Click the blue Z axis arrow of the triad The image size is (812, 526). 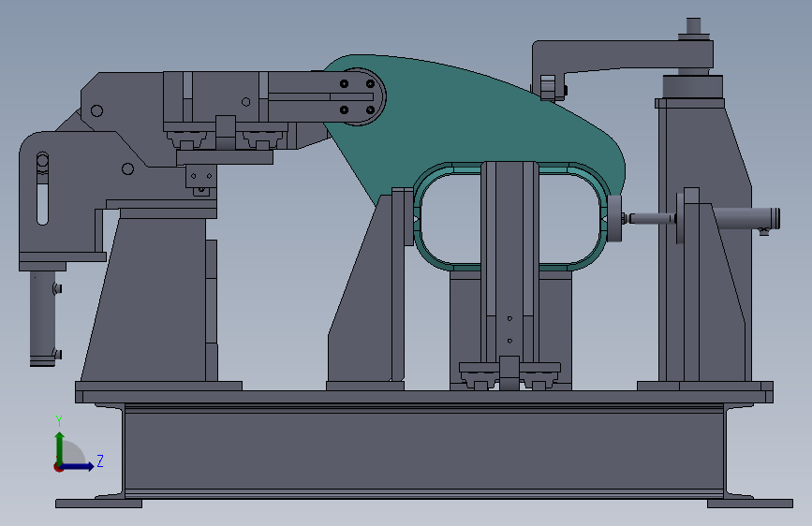(78, 466)
